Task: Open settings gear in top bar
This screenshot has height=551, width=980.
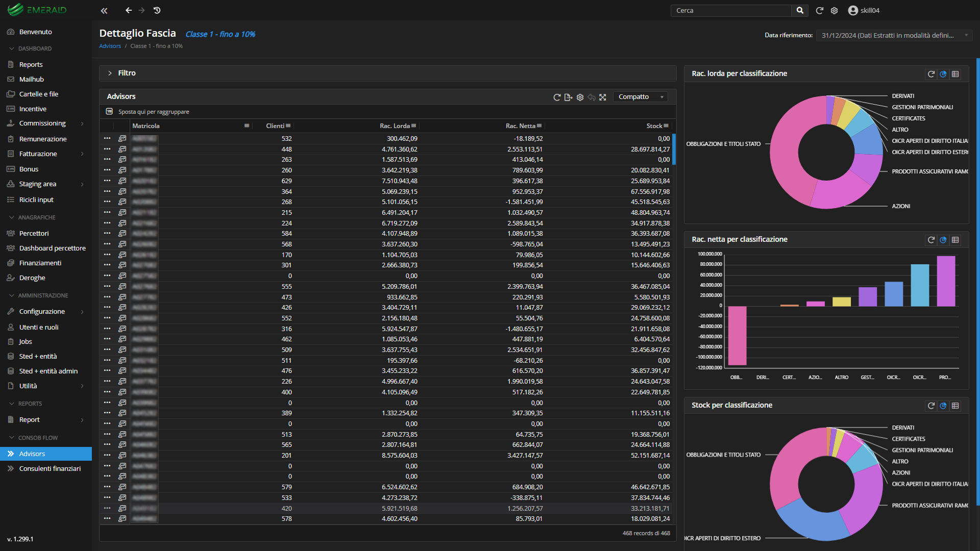Action: tap(835, 10)
